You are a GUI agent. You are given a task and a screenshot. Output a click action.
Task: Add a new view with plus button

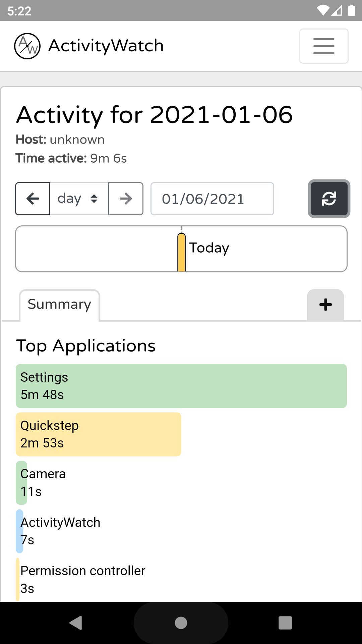tap(325, 305)
